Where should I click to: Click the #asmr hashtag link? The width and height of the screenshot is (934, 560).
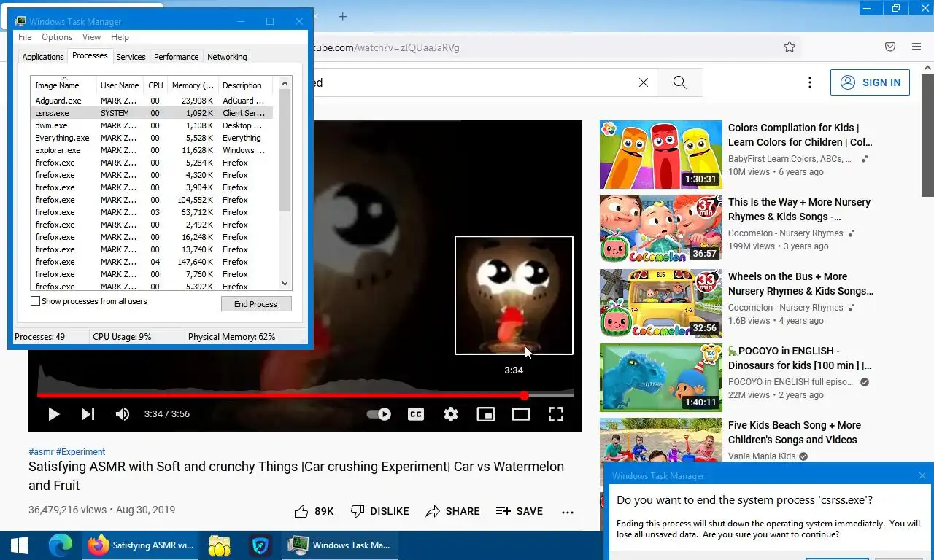(x=41, y=451)
